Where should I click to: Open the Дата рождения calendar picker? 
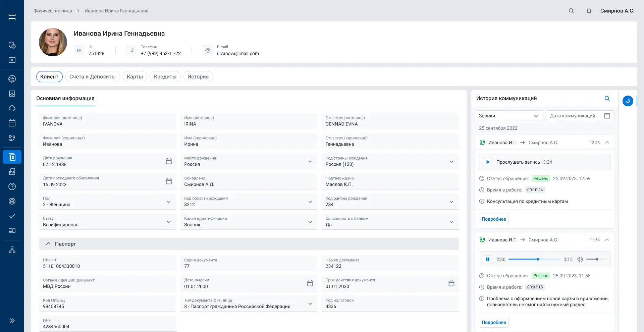pos(169,161)
